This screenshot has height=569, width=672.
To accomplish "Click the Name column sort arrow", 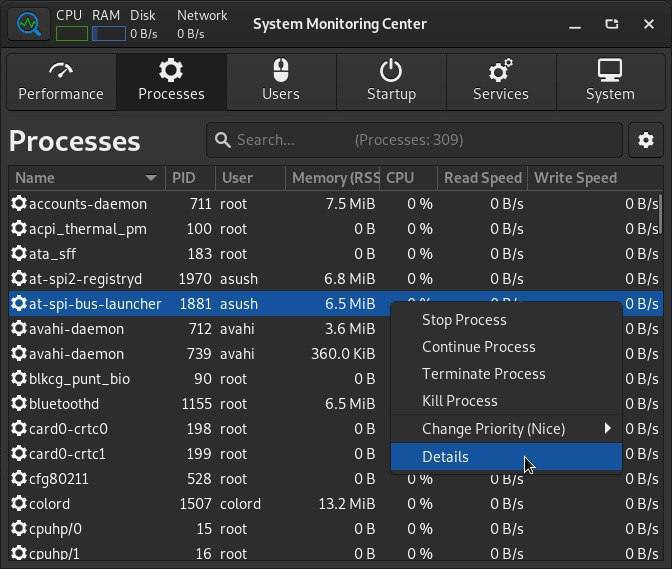I will click(x=151, y=177).
